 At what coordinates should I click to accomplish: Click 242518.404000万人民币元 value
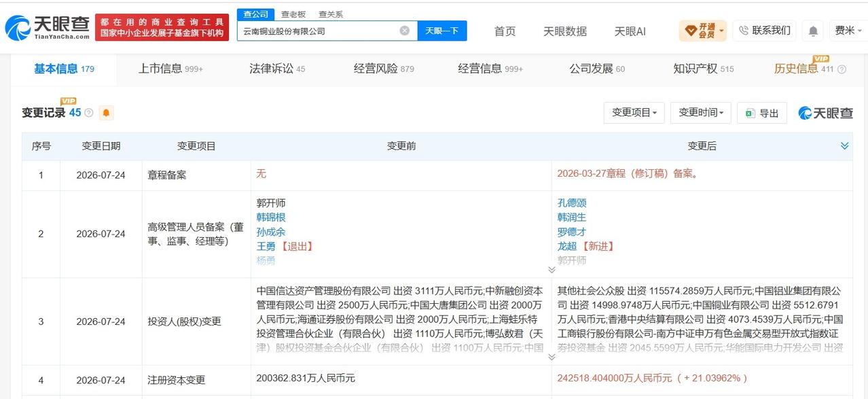click(x=614, y=378)
